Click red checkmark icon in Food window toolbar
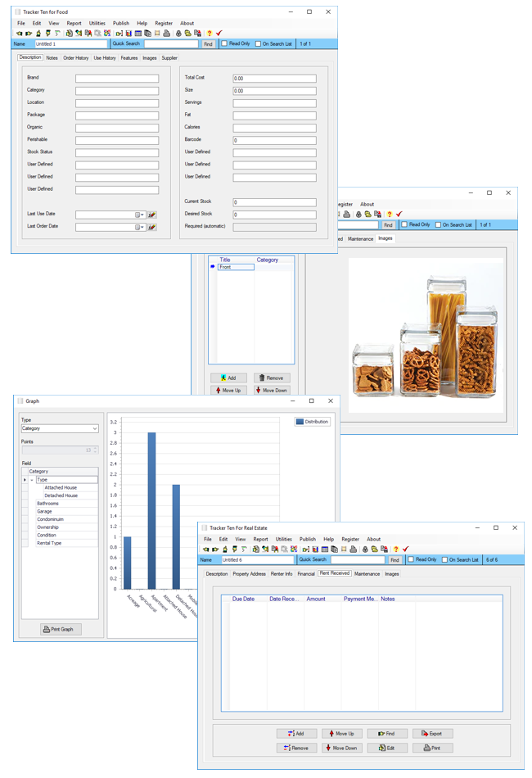The width and height of the screenshot is (532, 778). pos(219,34)
